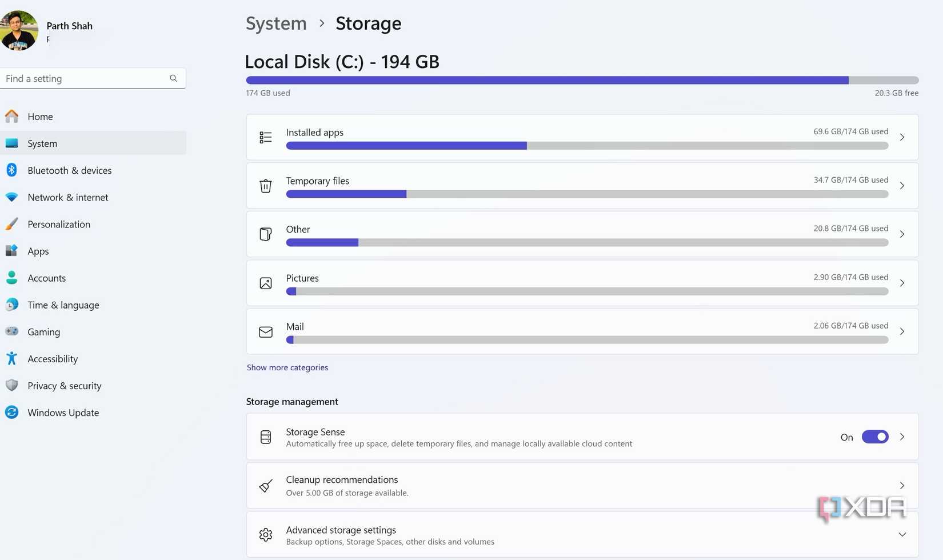Viewport: 943px width, 560px height.
Task: Click the Personalization brush icon
Action: click(x=12, y=224)
